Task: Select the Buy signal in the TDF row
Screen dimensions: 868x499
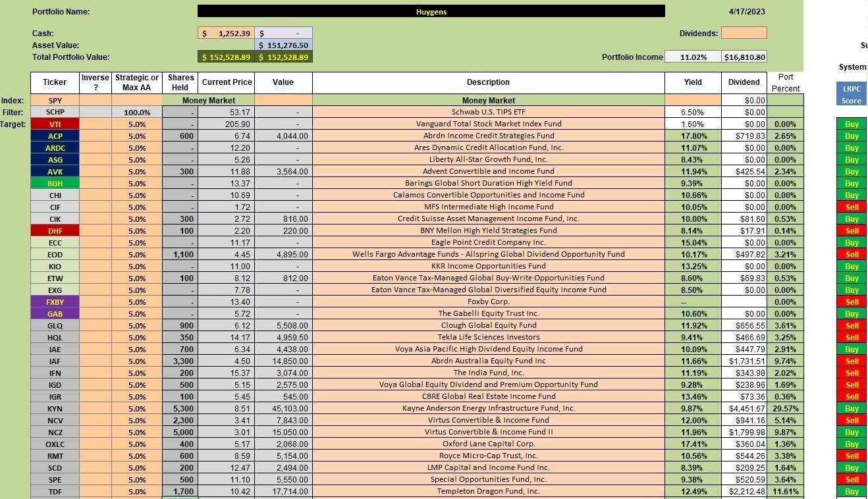Action: tap(852, 492)
